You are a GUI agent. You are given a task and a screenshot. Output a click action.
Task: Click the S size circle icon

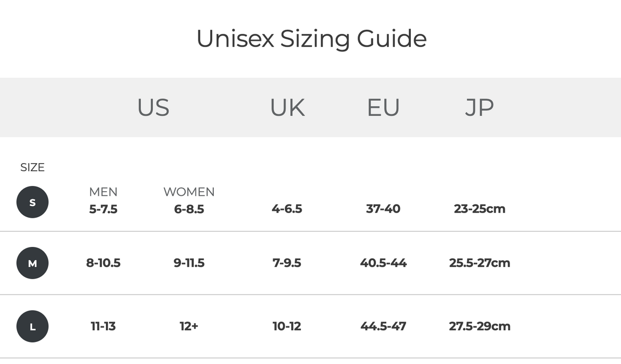tap(32, 202)
